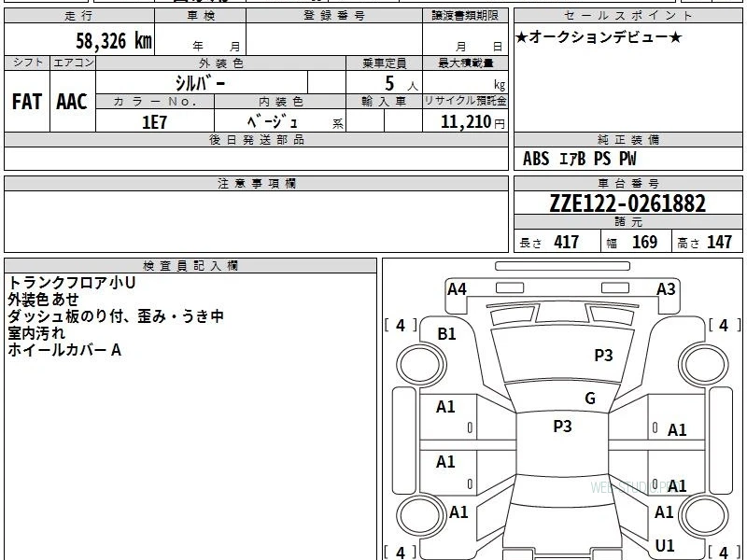Click the 注意事項欄 header bar
Viewport: 747px width, 560px height.
click(256, 183)
